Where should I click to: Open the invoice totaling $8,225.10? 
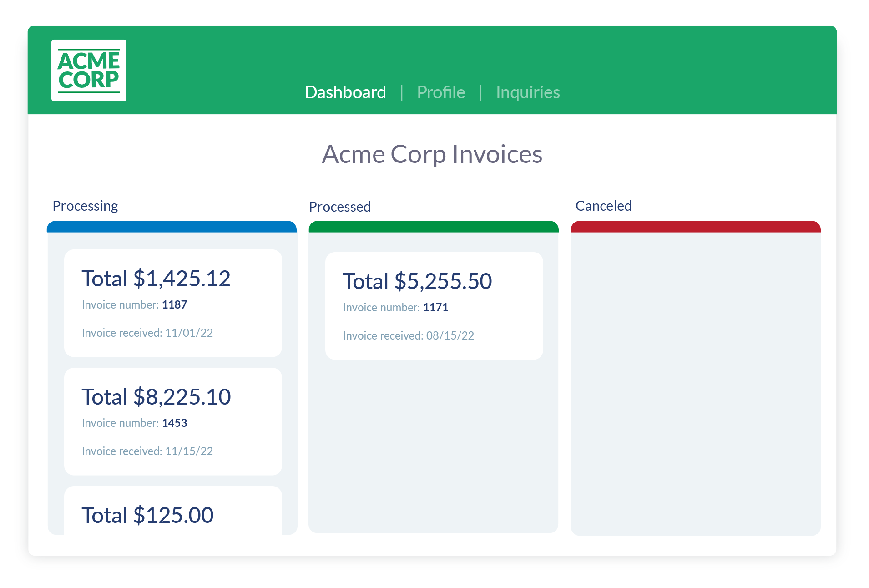pos(156,397)
